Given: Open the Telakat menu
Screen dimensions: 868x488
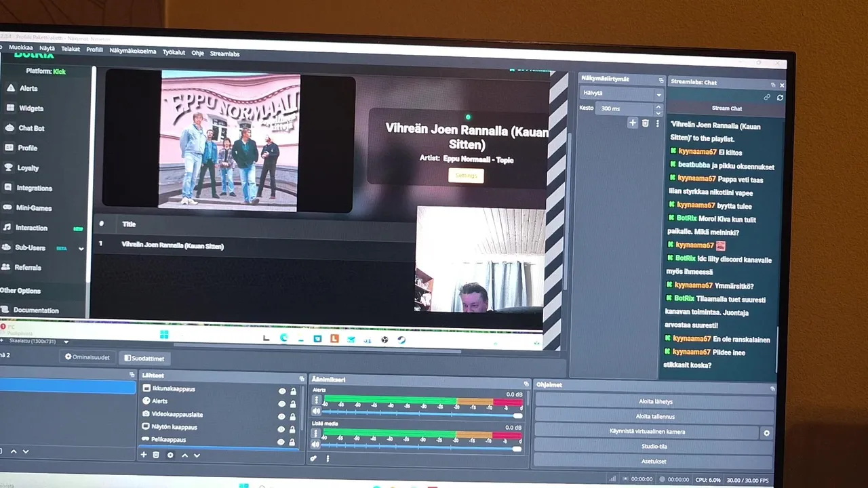Looking at the screenshot, I should point(71,49).
